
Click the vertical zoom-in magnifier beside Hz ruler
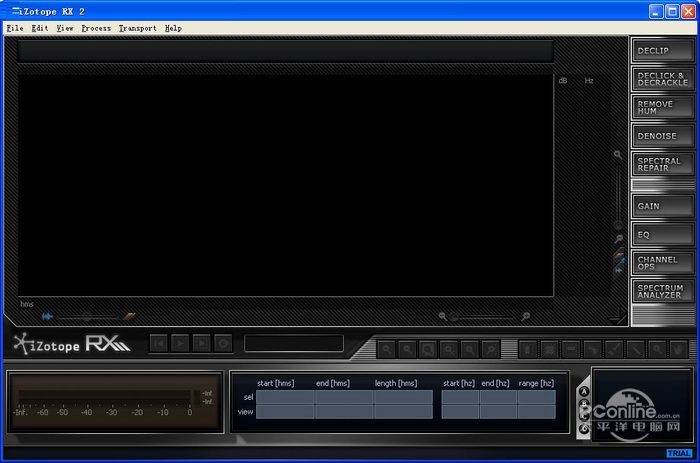tap(617, 155)
